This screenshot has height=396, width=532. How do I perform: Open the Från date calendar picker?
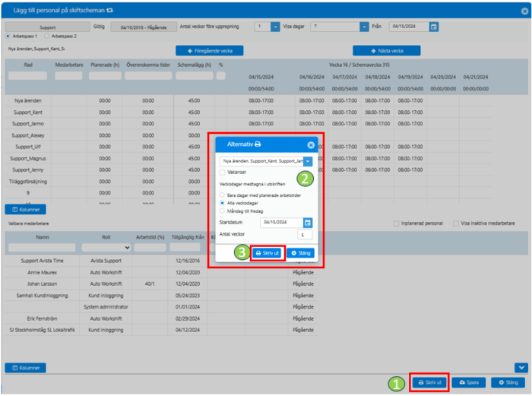click(x=434, y=27)
